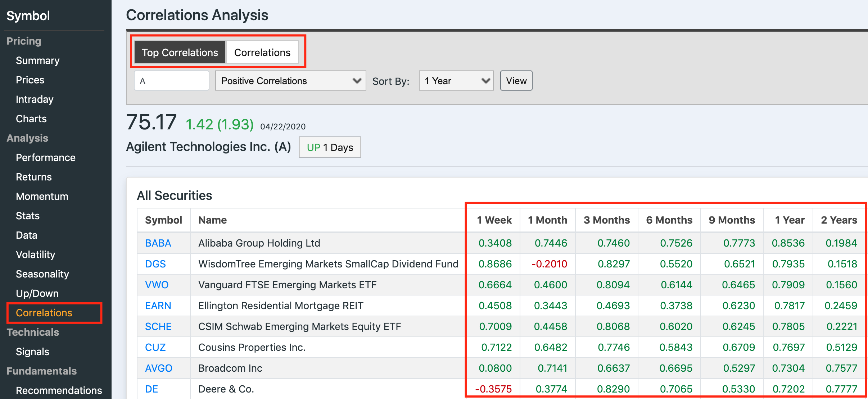Click AVGO's 2 Years value 0.7577
The image size is (868, 399).
pos(841,368)
